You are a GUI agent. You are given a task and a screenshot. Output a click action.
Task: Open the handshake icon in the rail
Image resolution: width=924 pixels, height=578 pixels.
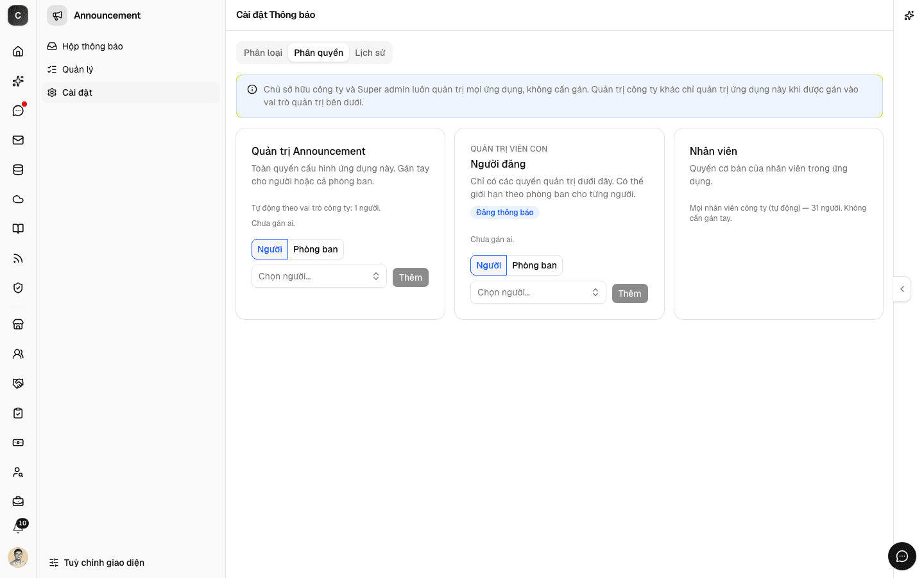point(18,383)
